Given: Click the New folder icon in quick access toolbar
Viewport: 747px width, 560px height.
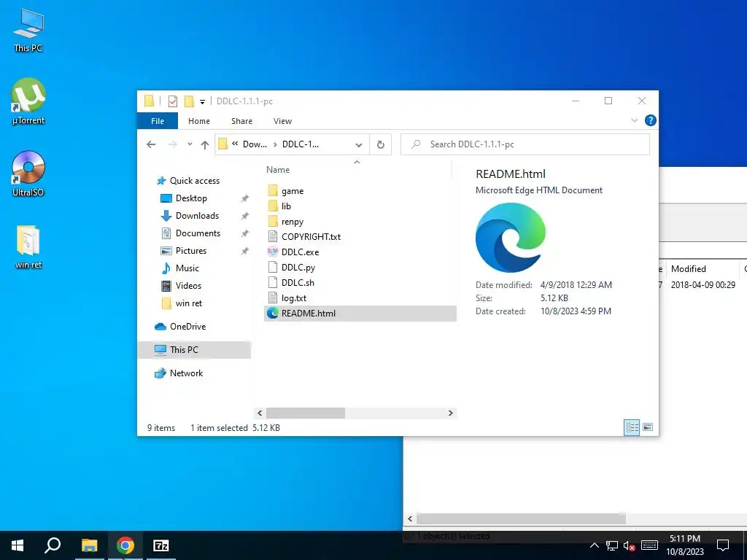Looking at the screenshot, I should [189, 101].
